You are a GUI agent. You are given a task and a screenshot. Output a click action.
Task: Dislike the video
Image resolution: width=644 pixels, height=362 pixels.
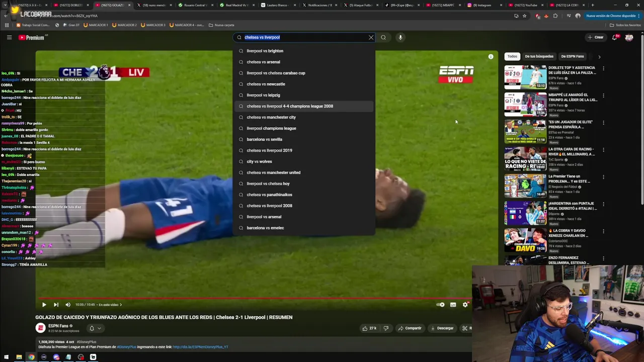[x=386, y=328]
